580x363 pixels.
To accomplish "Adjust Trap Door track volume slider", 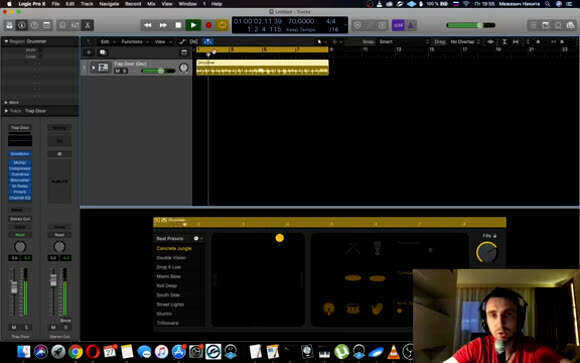I will [158, 71].
